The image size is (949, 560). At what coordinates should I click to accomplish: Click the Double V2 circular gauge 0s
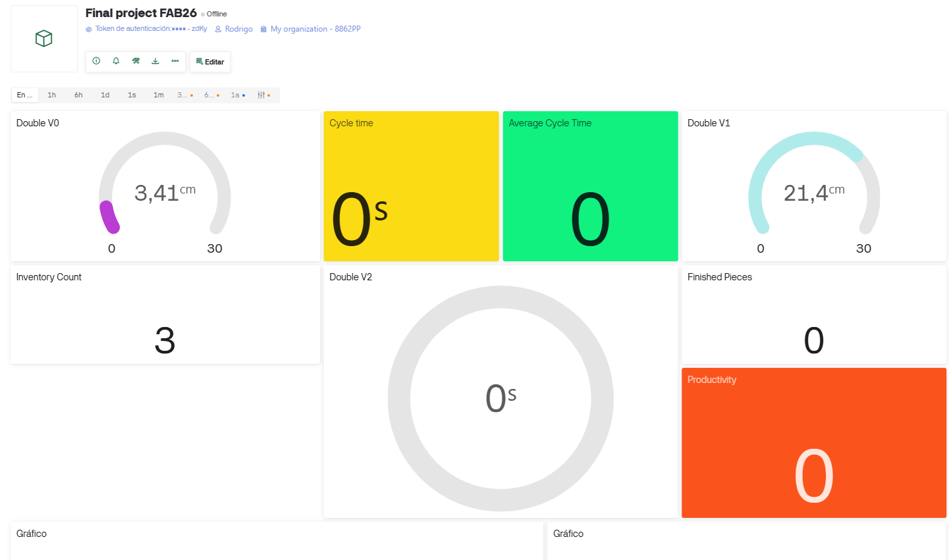(501, 399)
